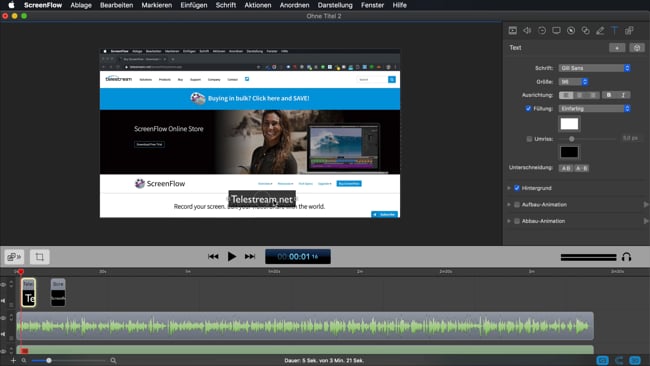Open the black outline color swatch
The image size is (650, 366).
click(x=569, y=152)
